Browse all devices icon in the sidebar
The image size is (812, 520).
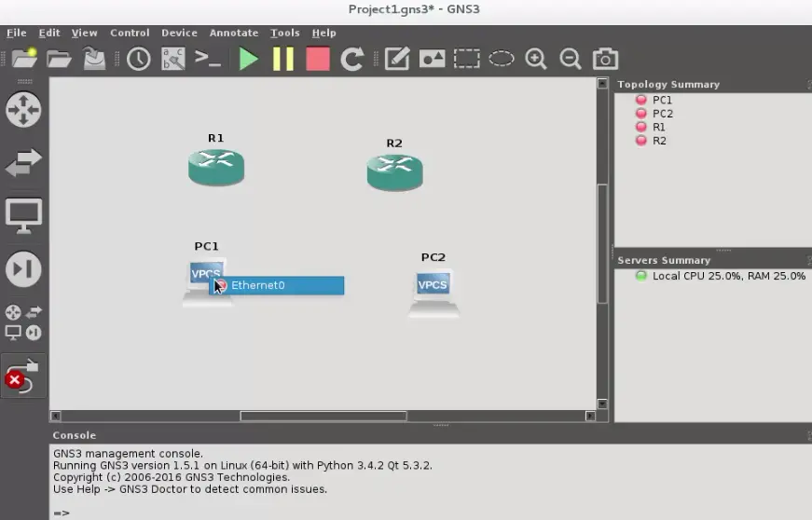23,322
